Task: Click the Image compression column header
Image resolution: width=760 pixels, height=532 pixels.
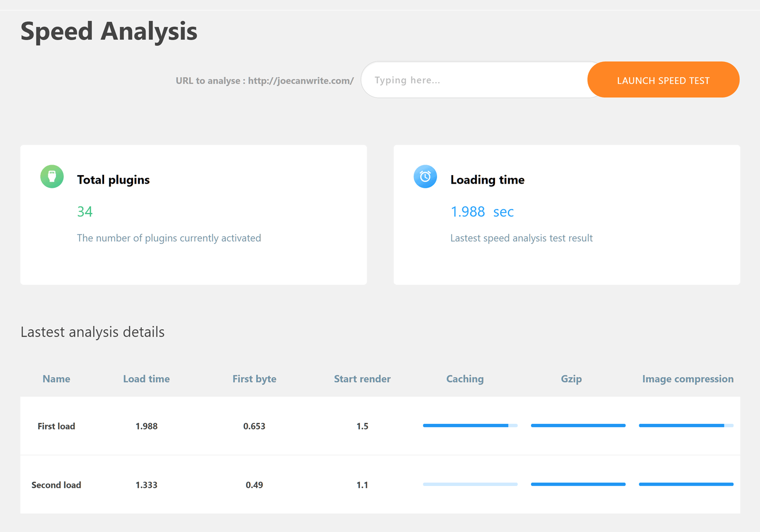Action: click(687, 379)
